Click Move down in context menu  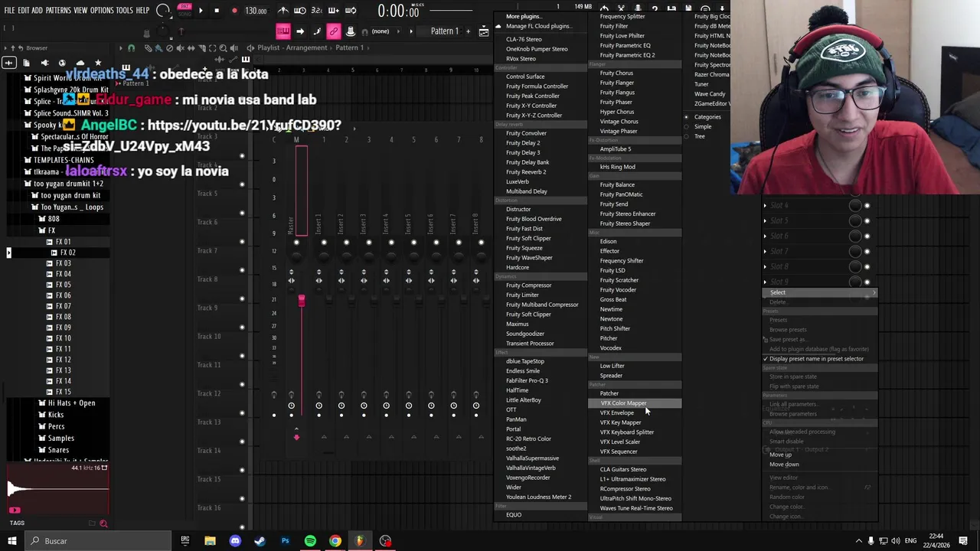(x=784, y=465)
